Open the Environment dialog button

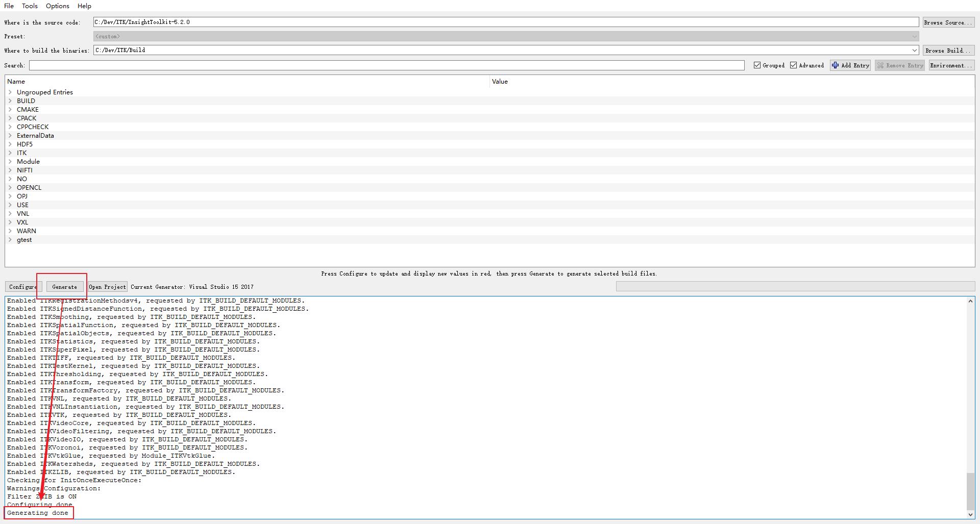pos(951,65)
